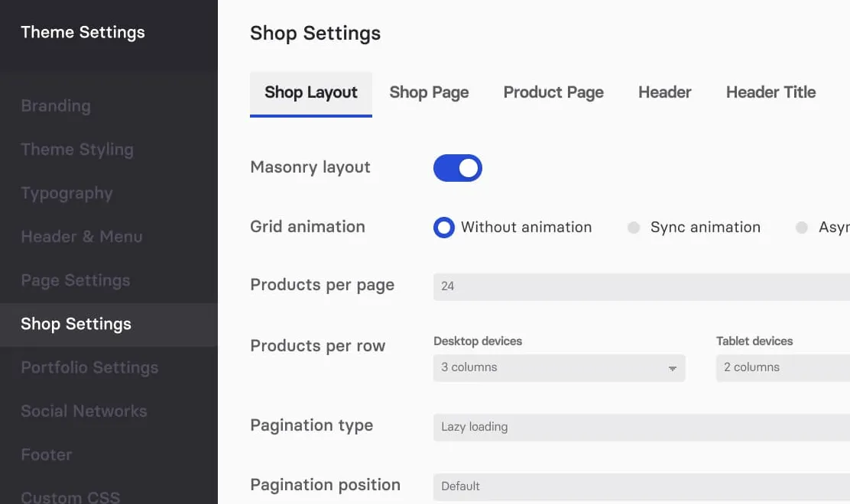Open Portfolio Settings in sidebar

(x=89, y=367)
